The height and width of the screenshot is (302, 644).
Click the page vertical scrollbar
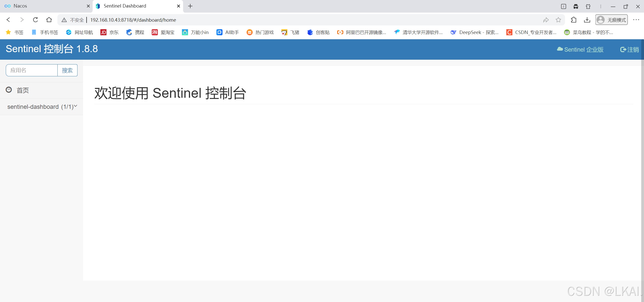point(642,170)
